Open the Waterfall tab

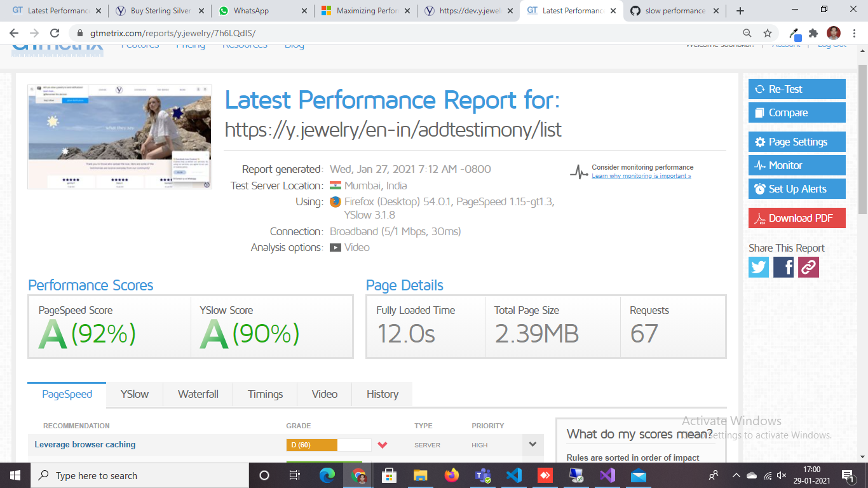pos(198,394)
